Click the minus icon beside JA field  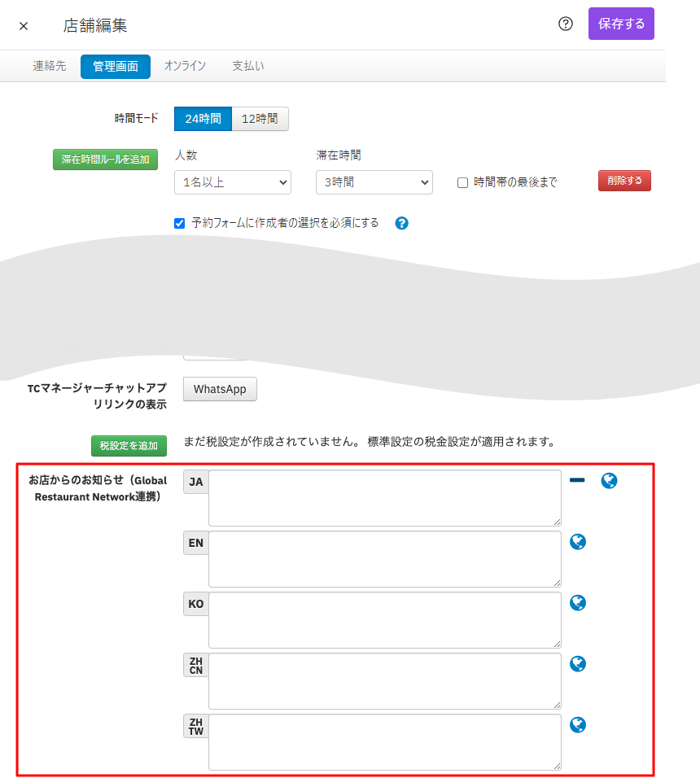pyautogui.click(x=577, y=480)
